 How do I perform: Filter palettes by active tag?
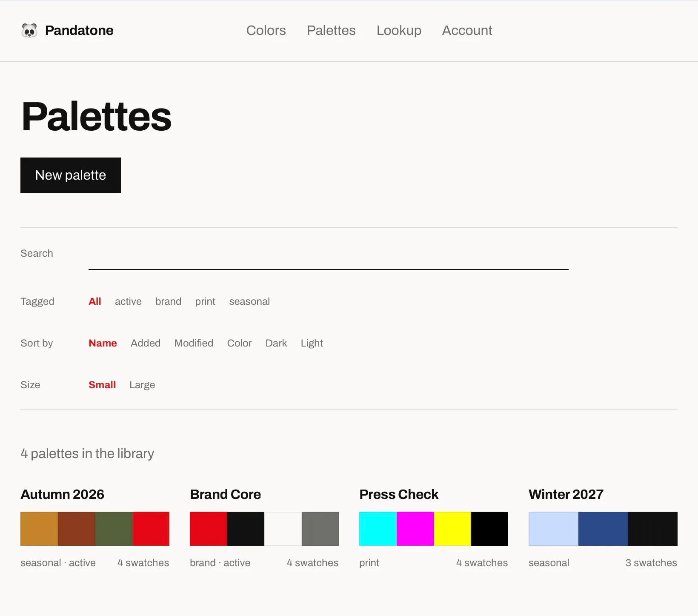tap(128, 301)
